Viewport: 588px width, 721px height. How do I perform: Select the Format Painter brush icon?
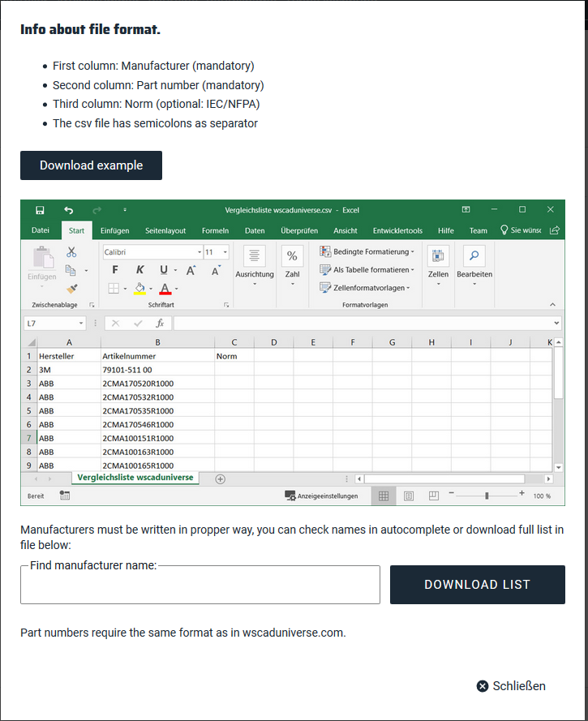(71, 288)
